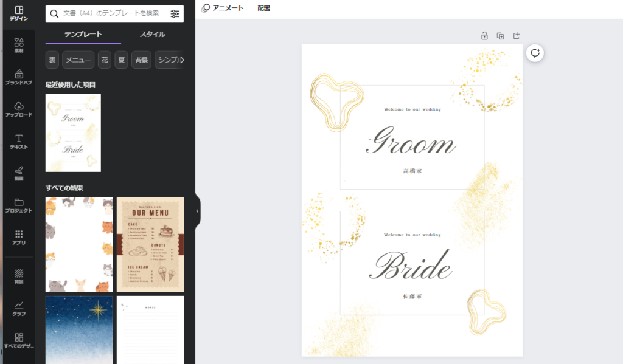Open the プロジェクト folder panel
The height and width of the screenshot is (364, 623).
click(18, 205)
